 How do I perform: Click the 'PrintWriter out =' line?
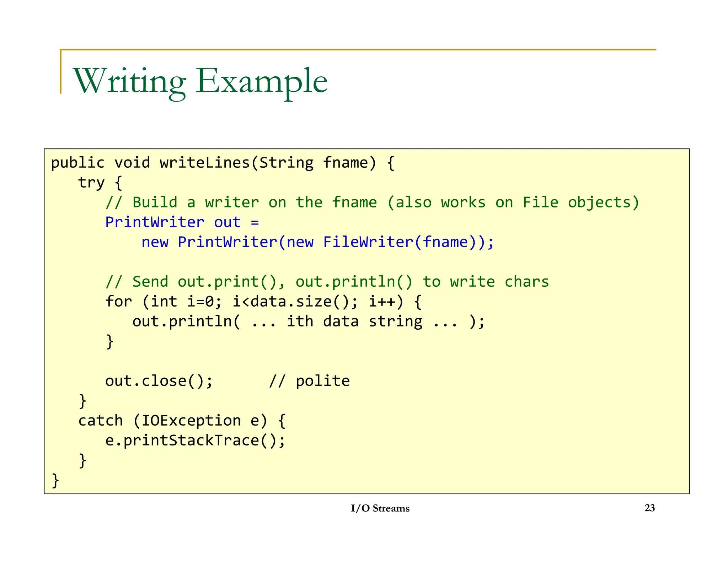pos(182,222)
